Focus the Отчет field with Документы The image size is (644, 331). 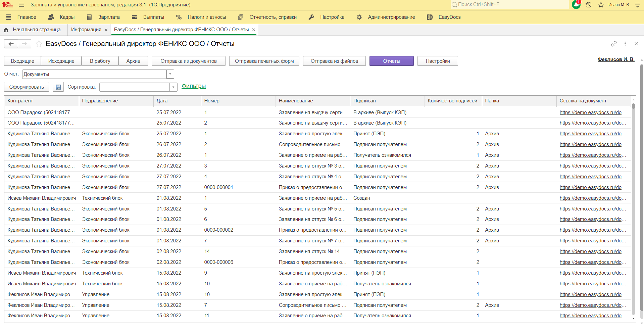tap(94, 74)
